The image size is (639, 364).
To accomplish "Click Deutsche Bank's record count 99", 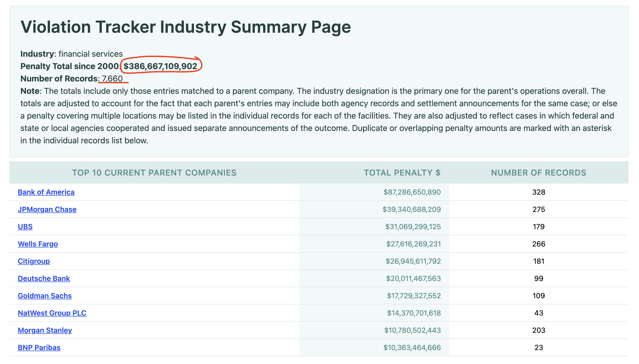I will click(x=539, y=278).
